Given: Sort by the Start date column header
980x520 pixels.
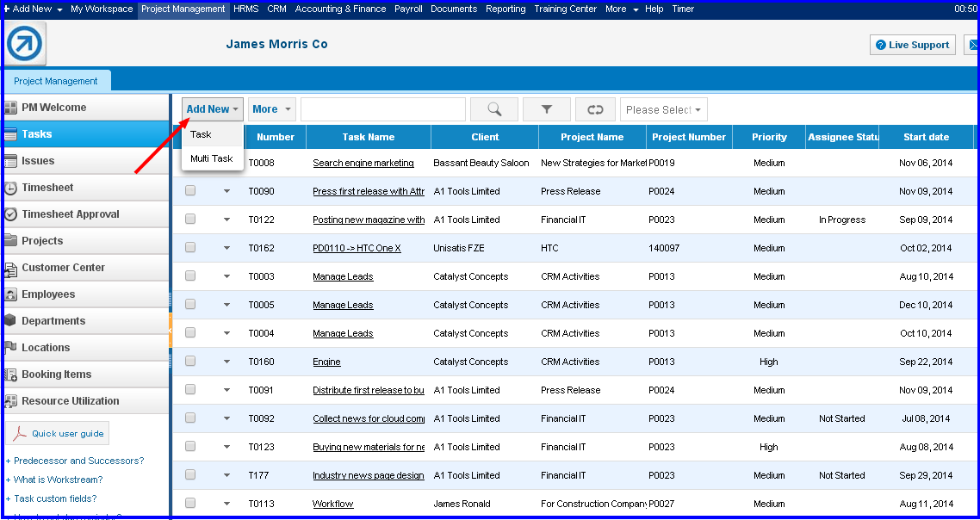Looking at the screenshot, I should point(926,137).
